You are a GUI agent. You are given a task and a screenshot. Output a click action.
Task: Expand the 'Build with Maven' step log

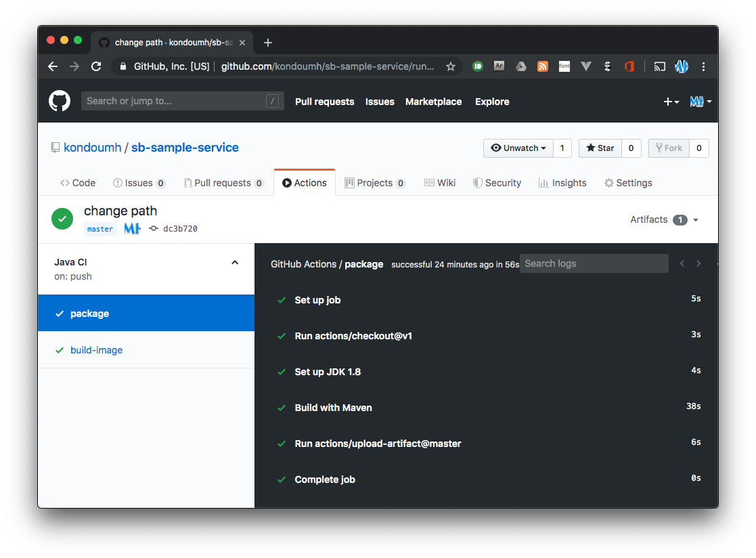click(333, 407)
